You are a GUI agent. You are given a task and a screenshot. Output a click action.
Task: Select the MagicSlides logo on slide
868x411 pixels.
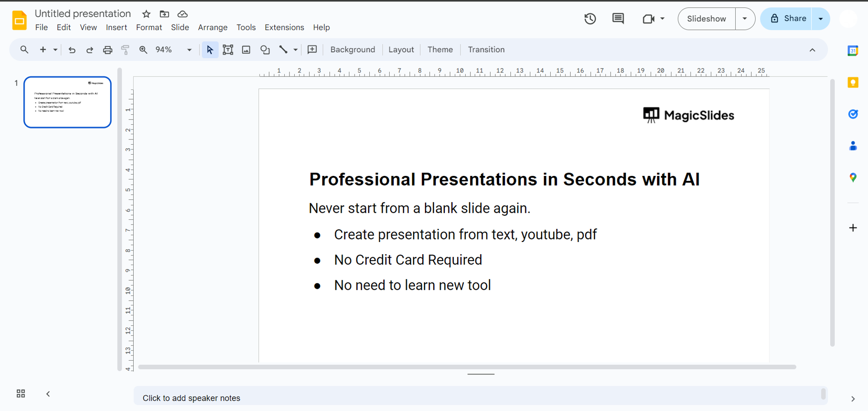pos(689,115)
